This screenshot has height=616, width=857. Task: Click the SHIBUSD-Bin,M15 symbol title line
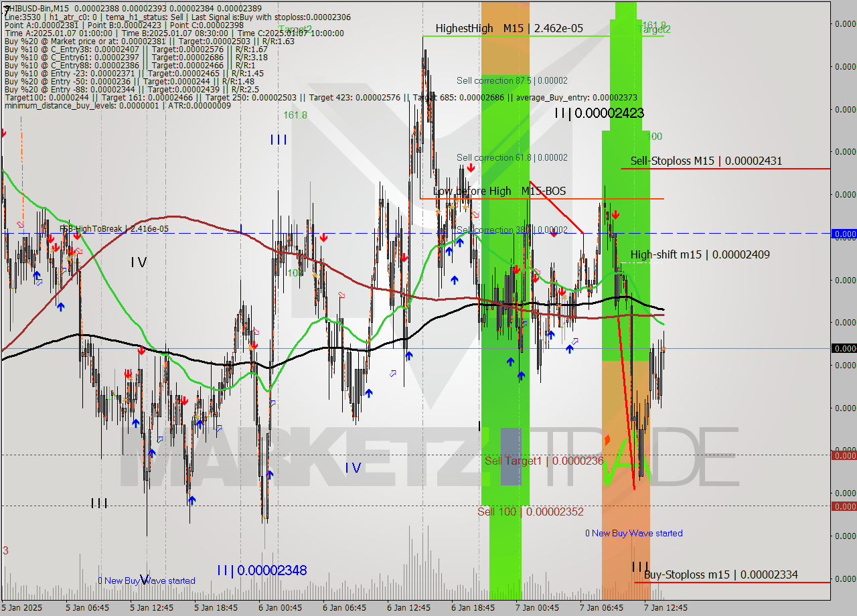click(133, 8)
